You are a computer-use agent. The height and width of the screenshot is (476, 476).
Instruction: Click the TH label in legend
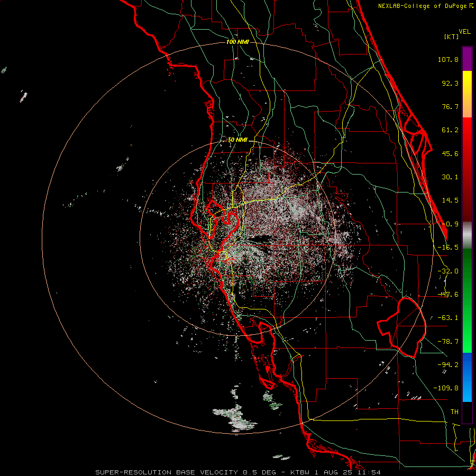pos(454,411)
